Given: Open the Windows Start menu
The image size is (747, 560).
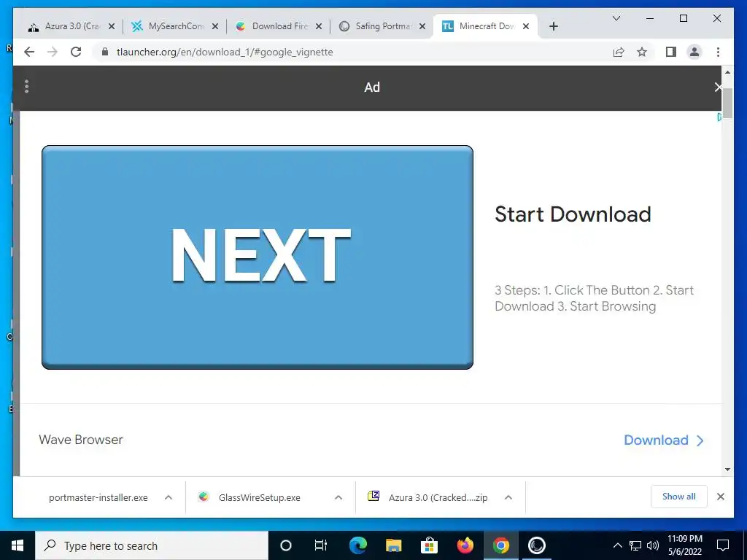Looking at the screenshot, I should click(x=18, y=545).
